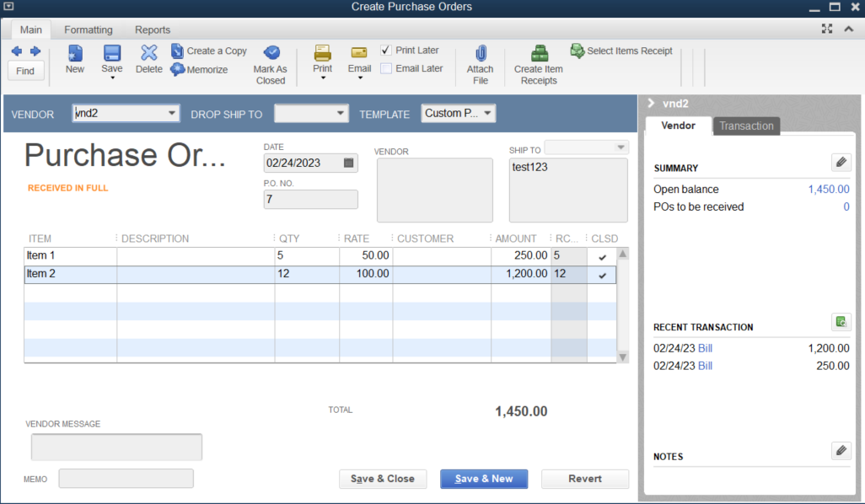
Task: Click the Create Item Receipts icon
Action: click(x=538, y=61)
